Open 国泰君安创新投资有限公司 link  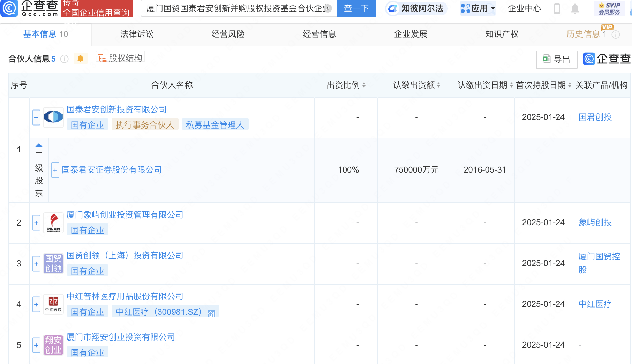coord(116,109)
